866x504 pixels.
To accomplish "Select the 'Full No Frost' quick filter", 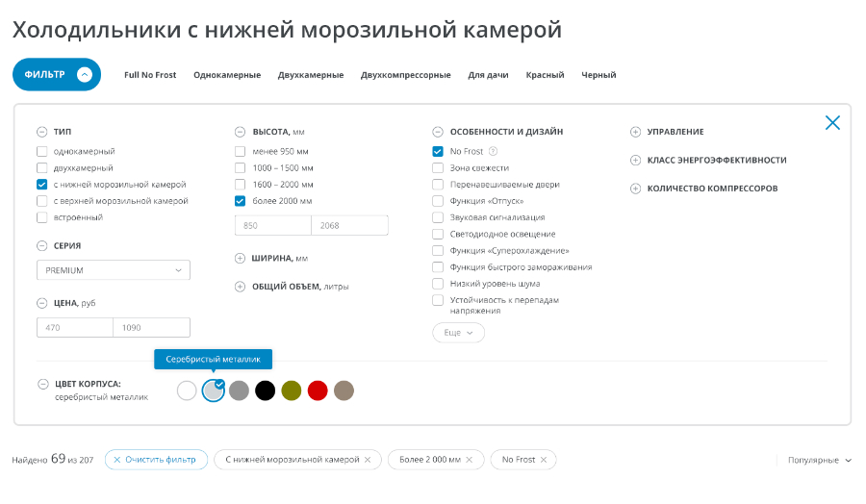I will pos(150,75).
